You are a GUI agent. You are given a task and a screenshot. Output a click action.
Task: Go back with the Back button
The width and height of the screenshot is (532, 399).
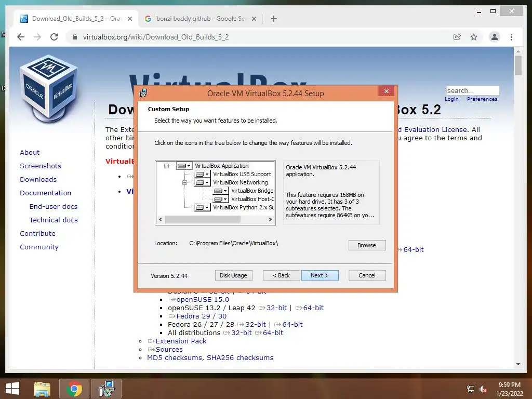[x=281, y=275]
